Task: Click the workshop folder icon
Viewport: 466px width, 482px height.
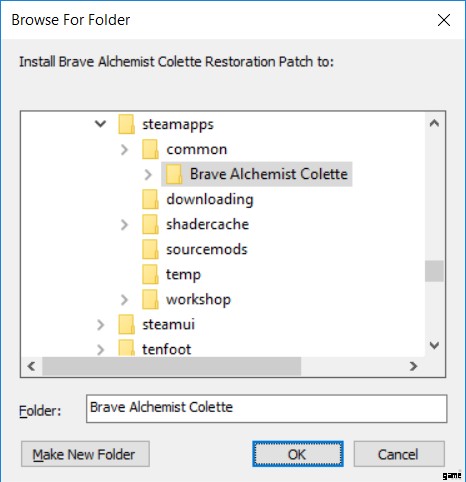Action: [150, 299]
